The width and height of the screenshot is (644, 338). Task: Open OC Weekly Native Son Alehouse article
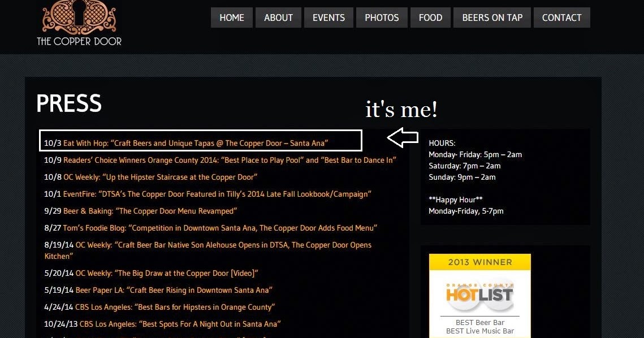click(208, 250)
